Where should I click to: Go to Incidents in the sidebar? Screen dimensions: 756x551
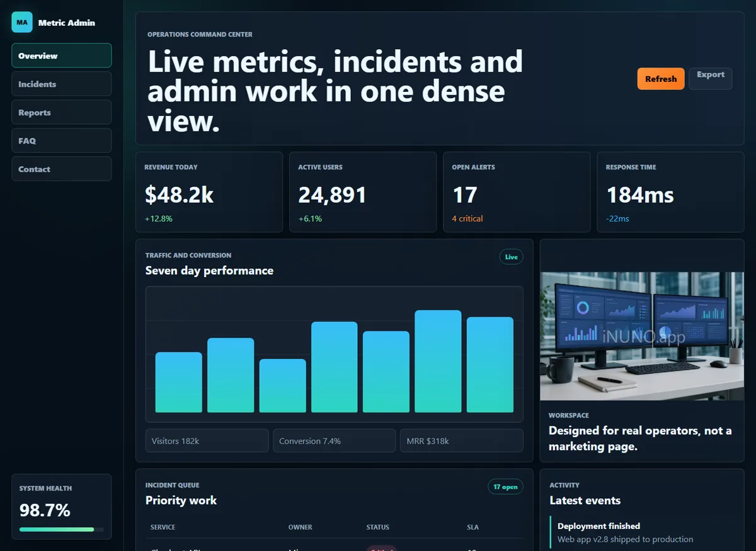(62, 84)
